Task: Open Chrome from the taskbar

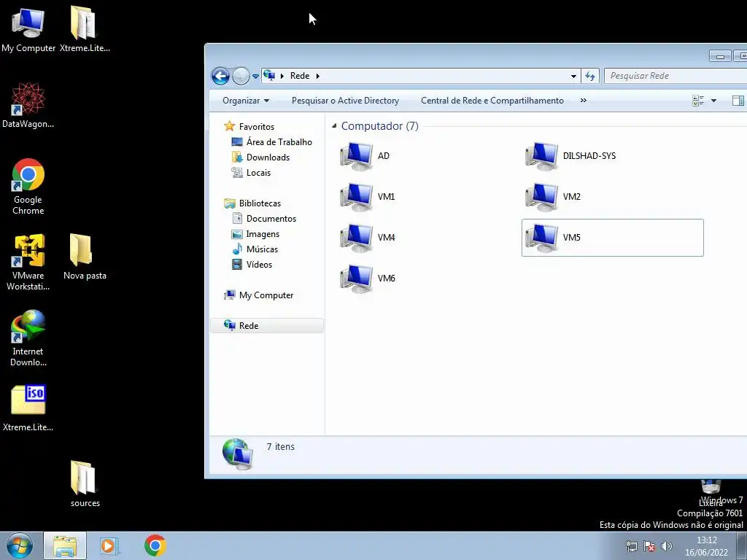Action: tap(155, 545)
